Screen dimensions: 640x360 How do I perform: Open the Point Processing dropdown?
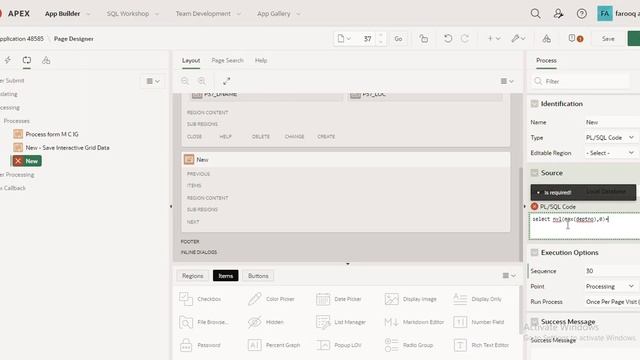coord(610,286)
